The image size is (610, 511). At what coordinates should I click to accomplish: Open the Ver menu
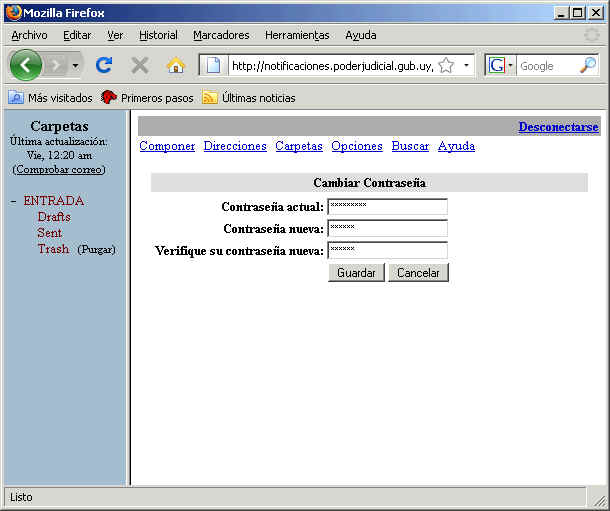coord(115,35)
